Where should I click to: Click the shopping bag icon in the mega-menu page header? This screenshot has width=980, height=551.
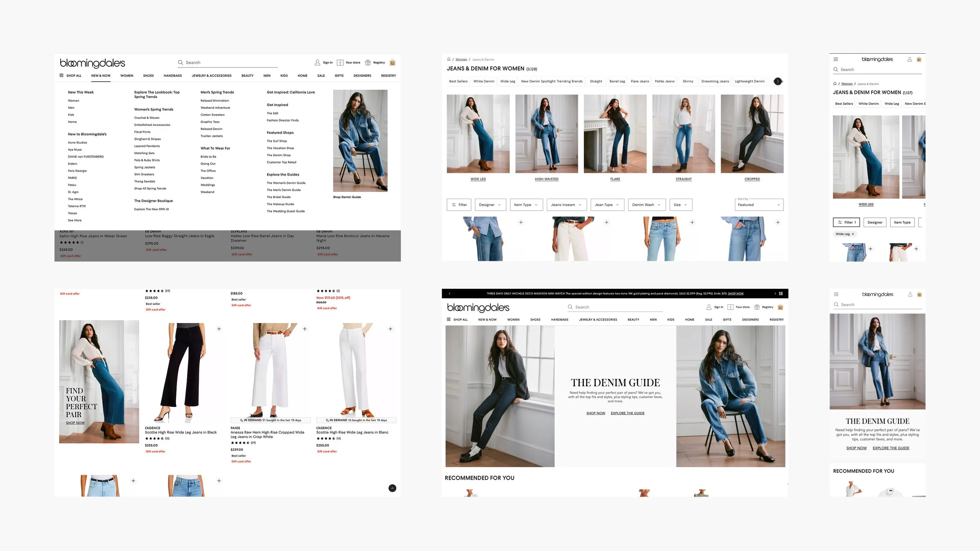[x=392, y=63]
